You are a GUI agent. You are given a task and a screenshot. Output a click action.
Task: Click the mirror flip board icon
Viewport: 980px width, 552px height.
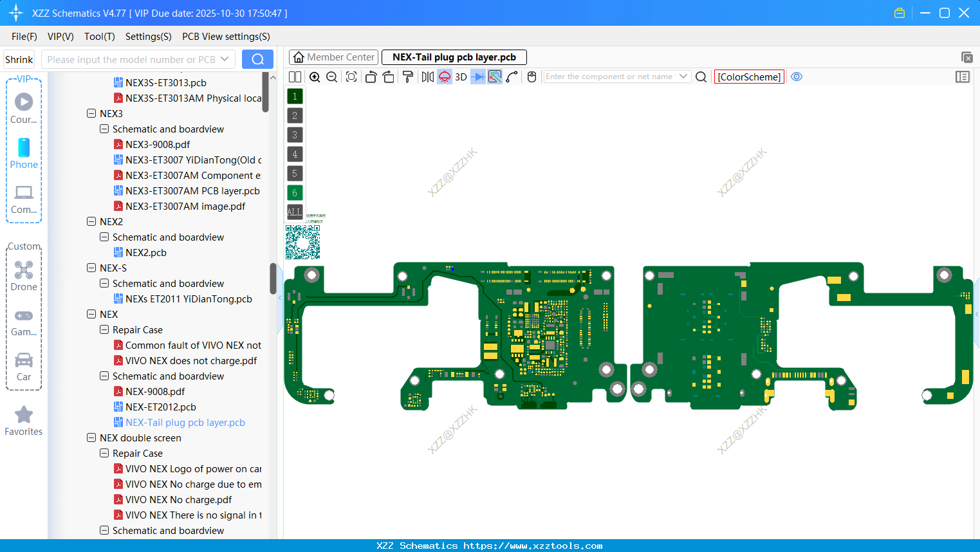click(427, 77)
